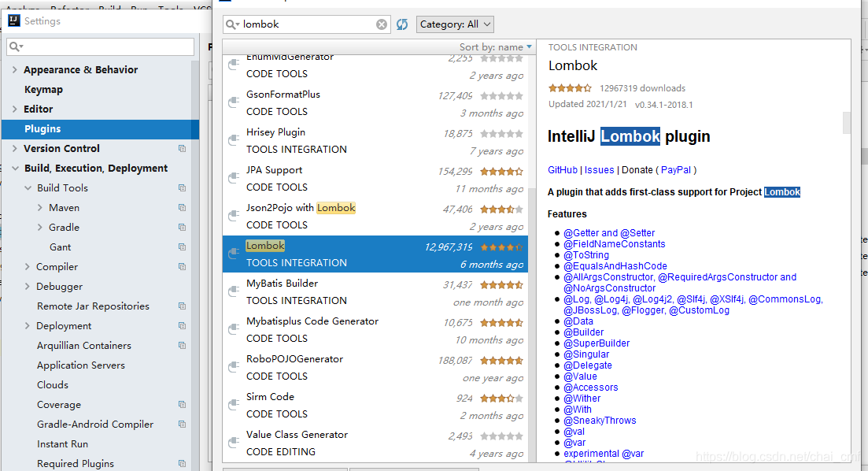
Task: Open the @Data feature link
Action: 578,321
